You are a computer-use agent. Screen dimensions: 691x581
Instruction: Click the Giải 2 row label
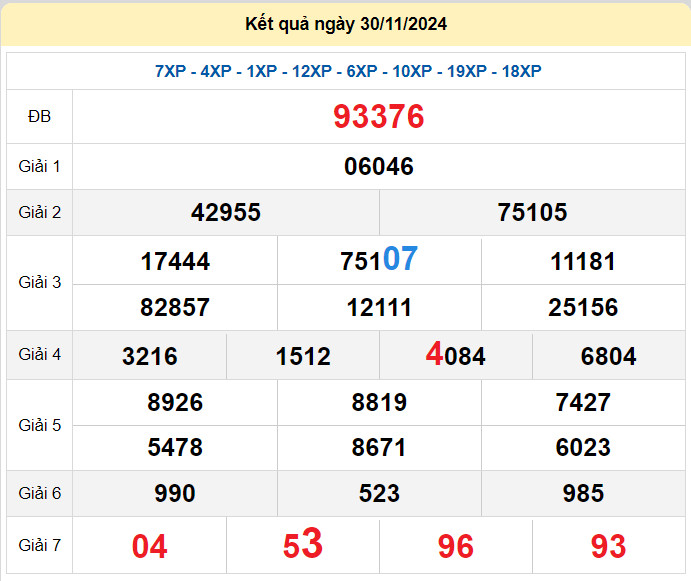(39, 212)
